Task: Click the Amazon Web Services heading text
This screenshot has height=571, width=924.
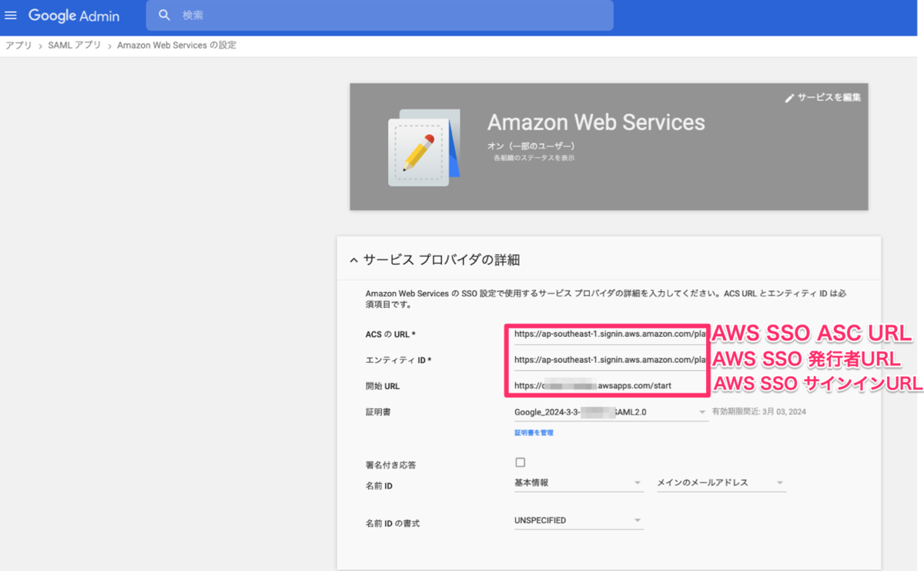Action: tap(596, 122)
